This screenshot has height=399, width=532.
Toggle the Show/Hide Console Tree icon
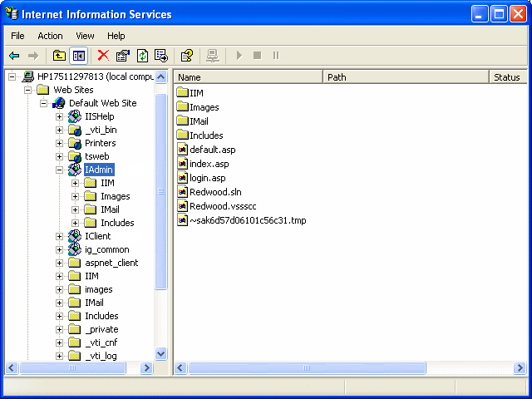[x=78, y=56]
